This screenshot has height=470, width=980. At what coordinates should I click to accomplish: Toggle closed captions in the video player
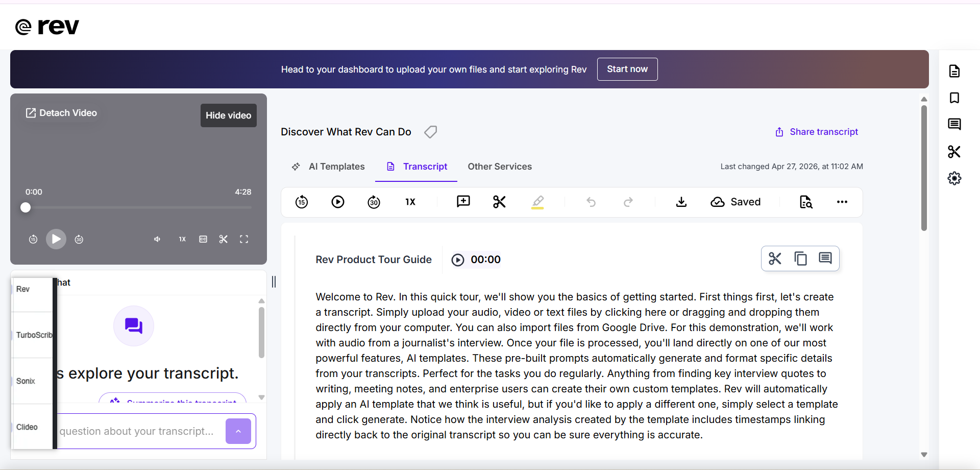click(x=203, y=239)
